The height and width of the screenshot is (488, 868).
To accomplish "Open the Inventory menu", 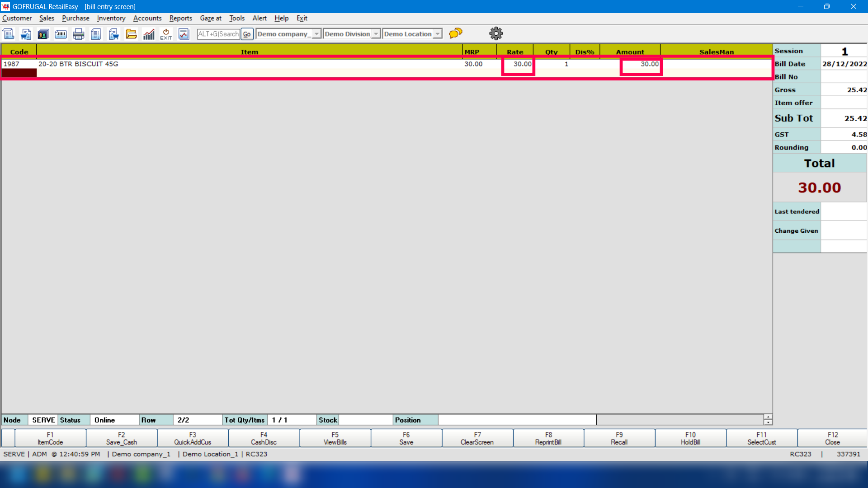I will [x=111, y=18].
